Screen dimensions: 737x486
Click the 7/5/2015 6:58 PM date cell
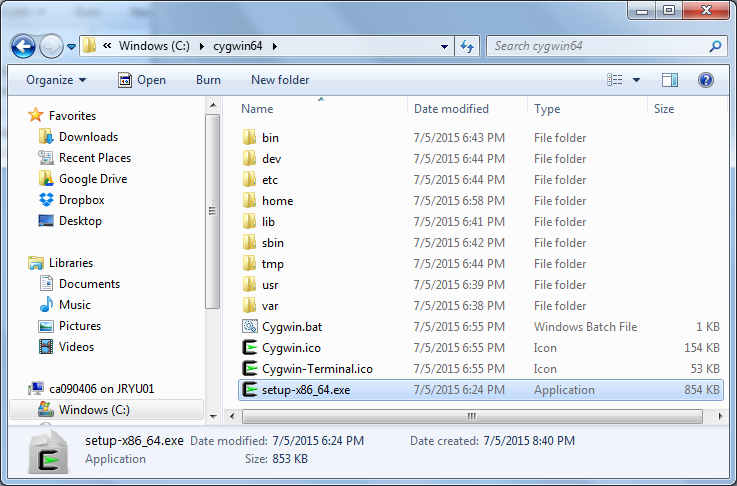click(x=459, y=201)
